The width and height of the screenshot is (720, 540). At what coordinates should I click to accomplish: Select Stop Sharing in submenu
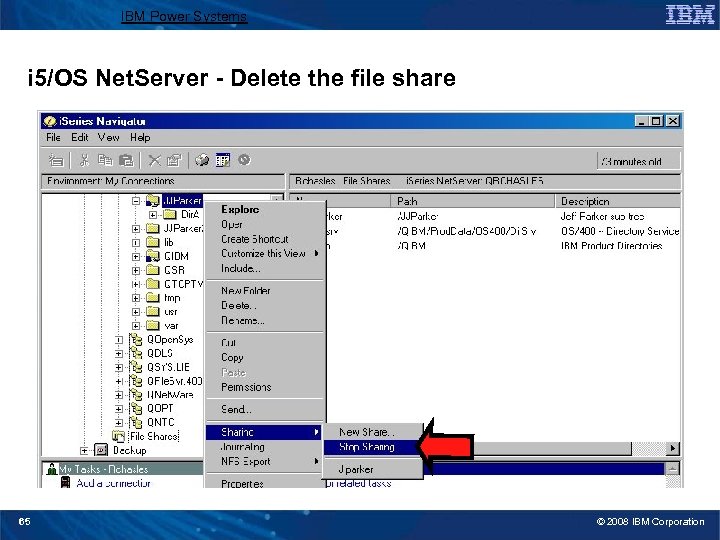tap(372, 447)
